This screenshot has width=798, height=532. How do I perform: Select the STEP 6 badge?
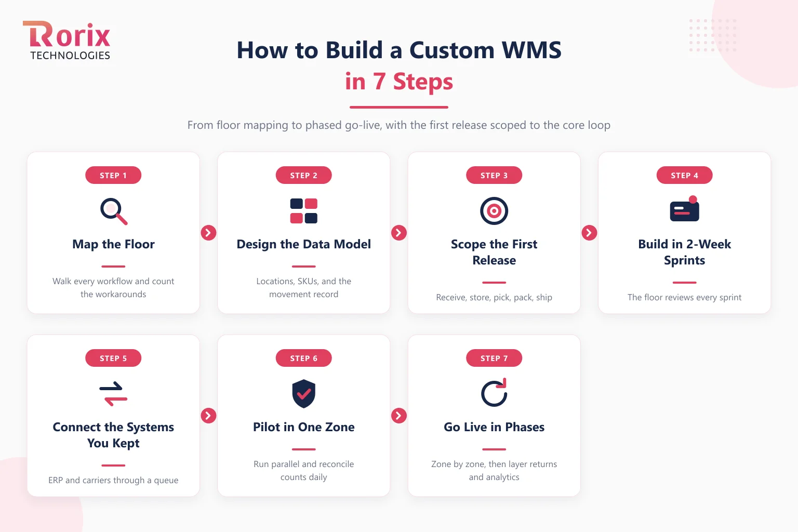pyautogui.click(x=304, y=358)
